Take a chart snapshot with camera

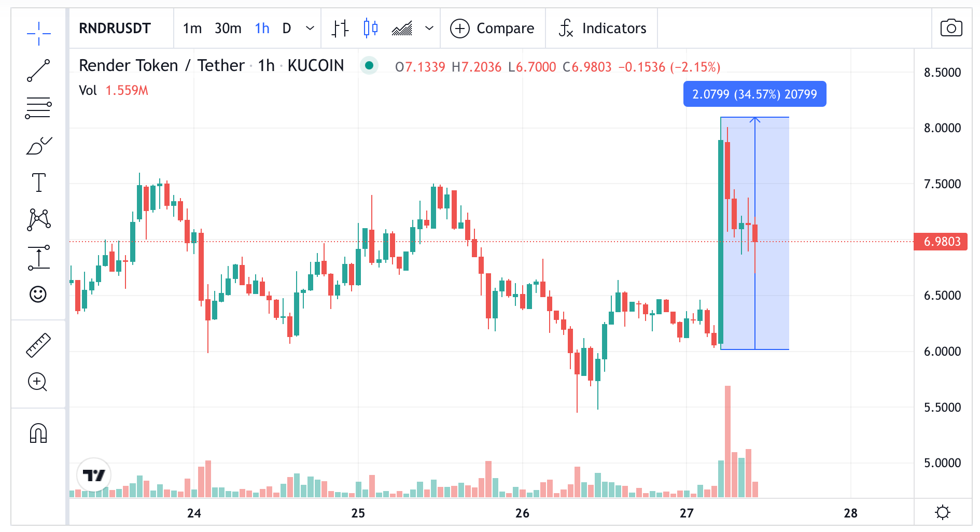click(x=951, y=28)
